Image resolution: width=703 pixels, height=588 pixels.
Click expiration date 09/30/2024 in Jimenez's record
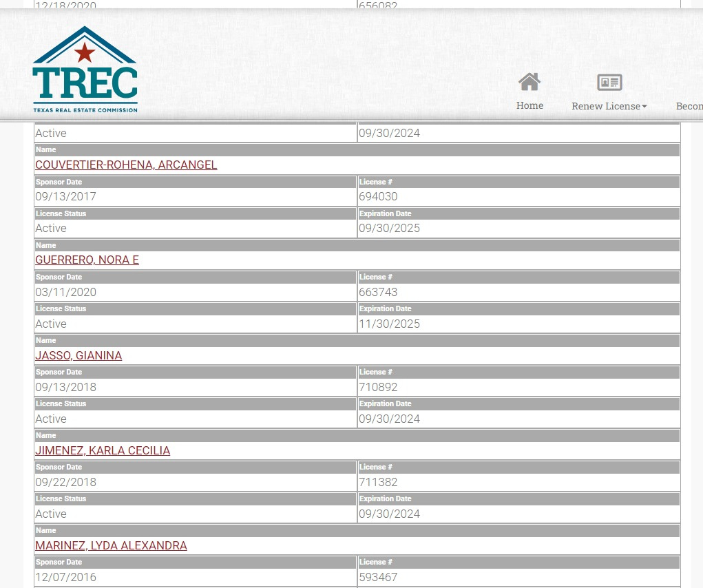click(389, 514)
